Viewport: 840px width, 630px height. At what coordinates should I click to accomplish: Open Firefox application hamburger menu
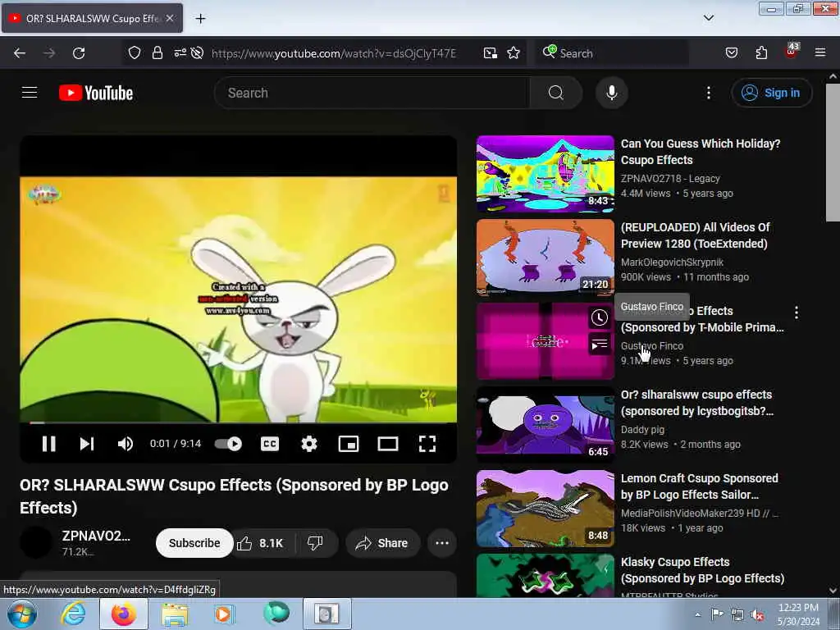pyautogui.click(x=820, y=52)
